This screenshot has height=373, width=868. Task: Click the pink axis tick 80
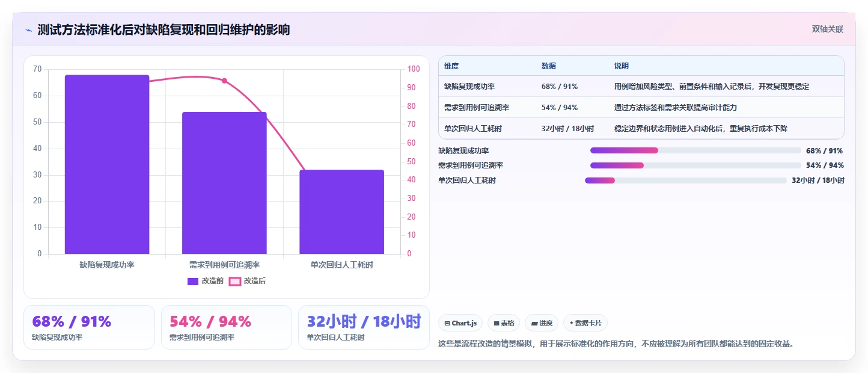(x=412, y=106)
